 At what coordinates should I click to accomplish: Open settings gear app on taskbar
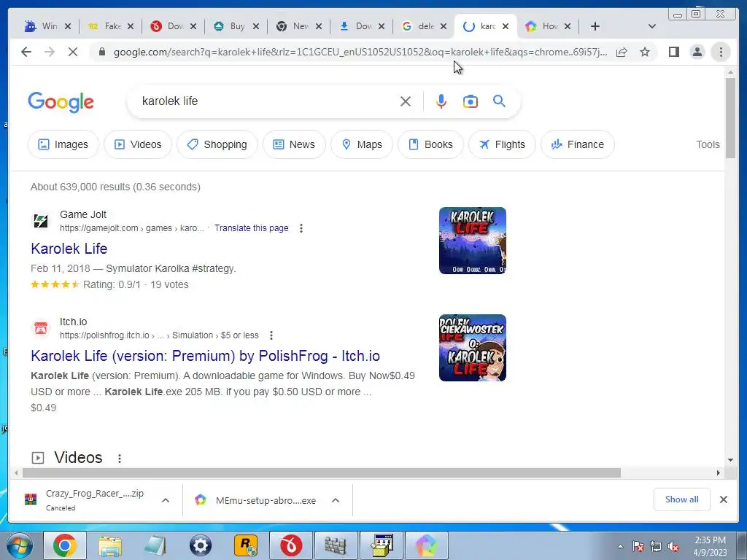pyautogui.click(x=201, y=545)
